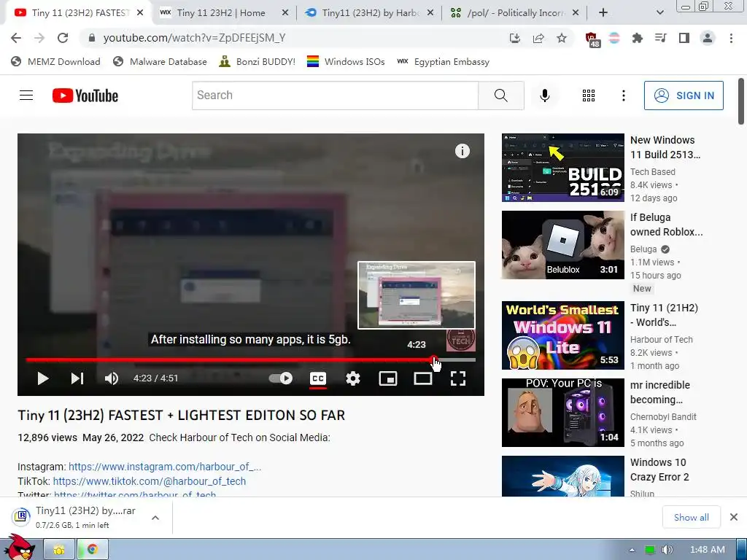Click Angry Birds start button
The image size is (747, 560).
[19, 548]
